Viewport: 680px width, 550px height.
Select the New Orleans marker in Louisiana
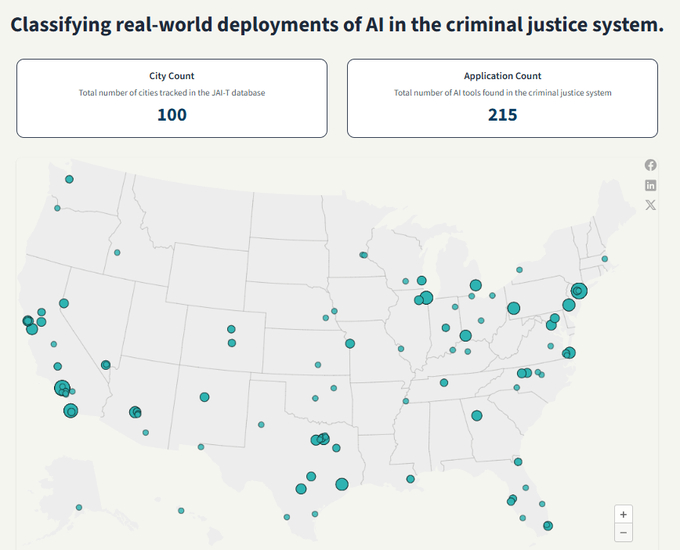[x=411, y=479]
